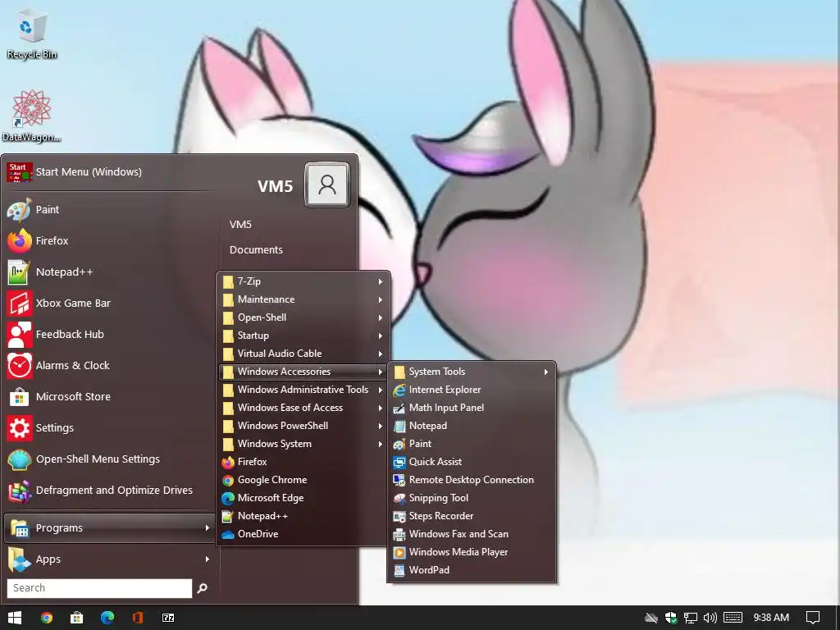Open the DataWagon desktop shortcut icon
This screenshot has height=630, width=840.
coord(32,109)
